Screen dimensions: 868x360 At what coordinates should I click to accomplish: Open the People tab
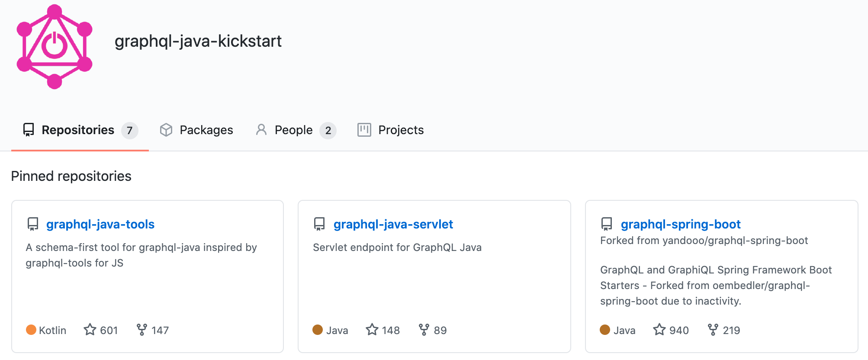tap(296, 130)
